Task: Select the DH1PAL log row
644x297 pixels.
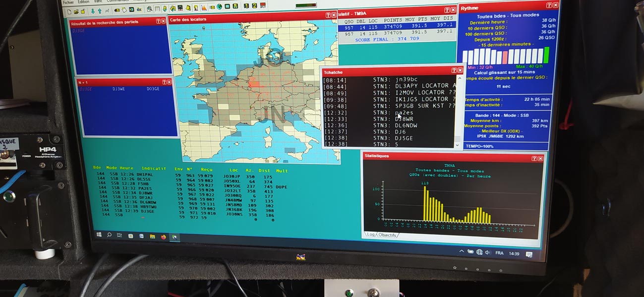Action: [x=185, y=177]
